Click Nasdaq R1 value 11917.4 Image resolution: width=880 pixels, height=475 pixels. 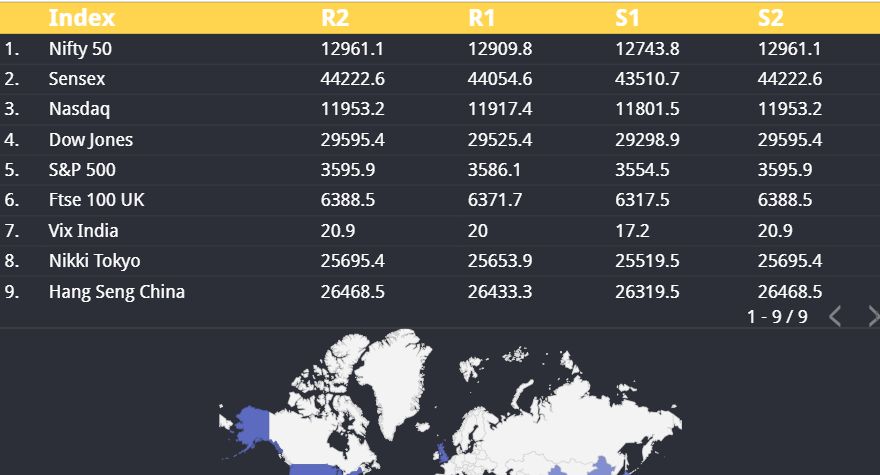click(x=500, y=109)
